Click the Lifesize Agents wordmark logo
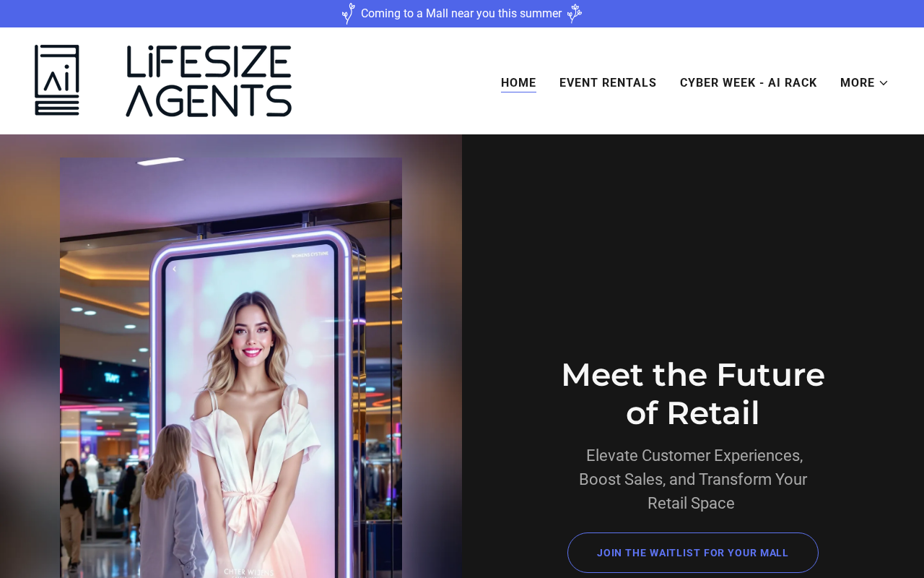Screen dimensions: 924x578 [209, 81]
